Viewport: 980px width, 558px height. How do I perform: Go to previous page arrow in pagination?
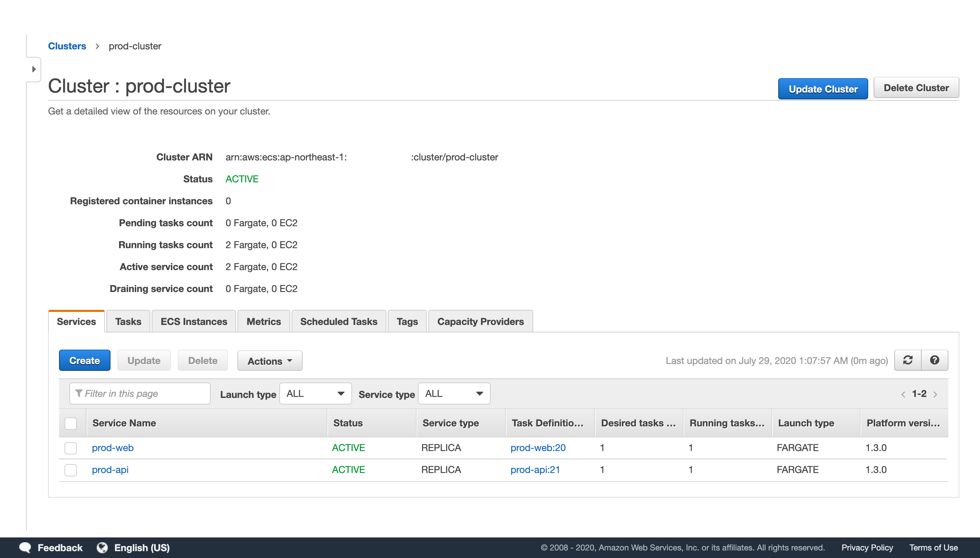pyautogui.click(x=903, y=395)
